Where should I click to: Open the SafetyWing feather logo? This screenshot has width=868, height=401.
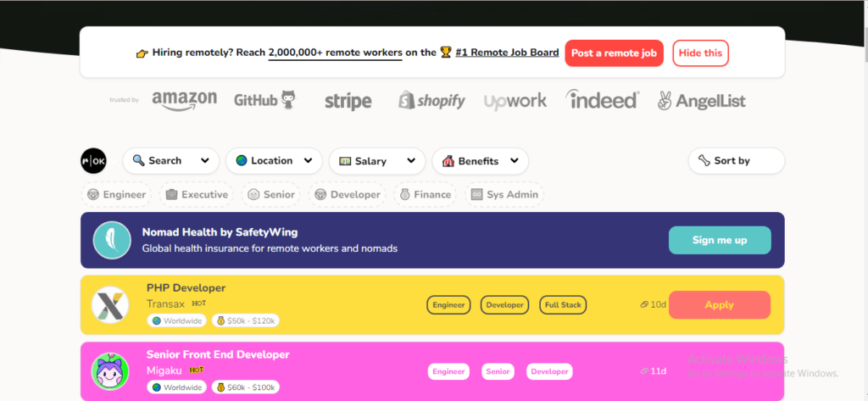(112, 241)
